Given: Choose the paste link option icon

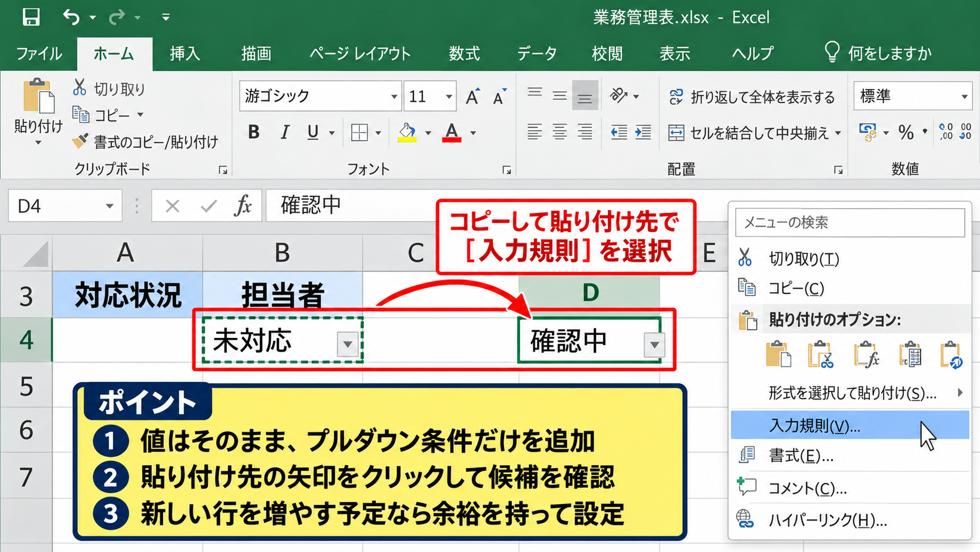Looking at the screenshot, I should pyautogui.click(x=951, y=355).
